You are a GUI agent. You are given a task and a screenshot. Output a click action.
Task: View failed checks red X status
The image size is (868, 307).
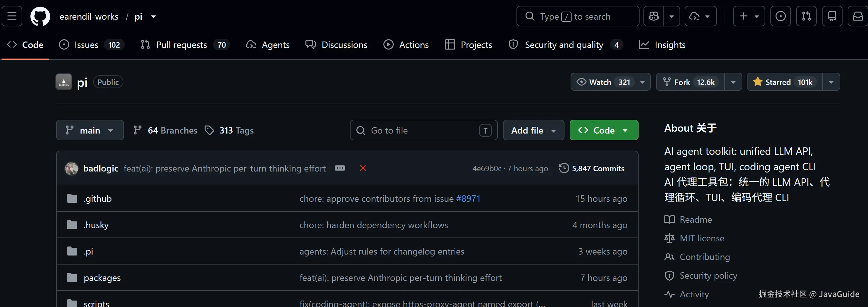pos(363,168)
